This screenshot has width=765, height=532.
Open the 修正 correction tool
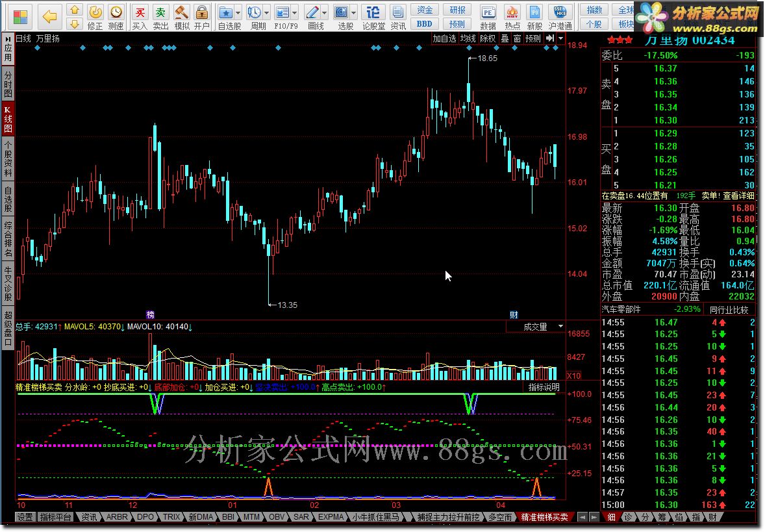click(x=95, y=17)
